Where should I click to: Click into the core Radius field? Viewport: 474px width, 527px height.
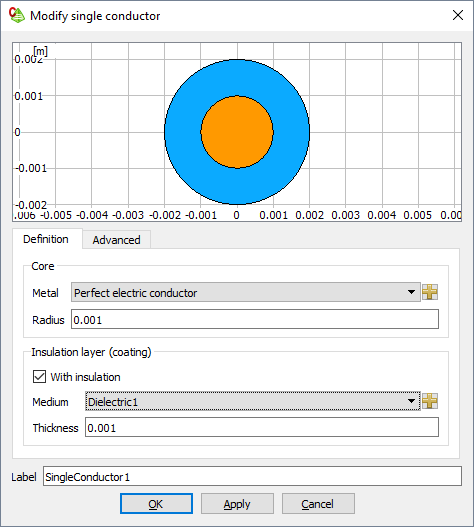click(x=255, y=320)
